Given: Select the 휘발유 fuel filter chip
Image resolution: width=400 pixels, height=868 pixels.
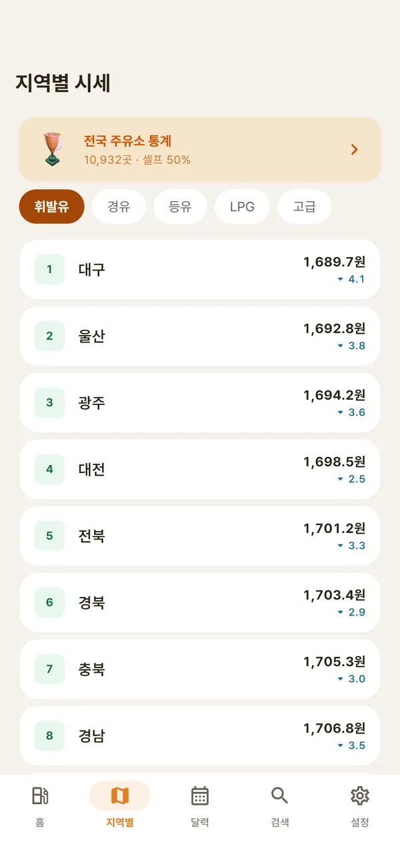Looking at the screenshot, I should pos(52,207).
